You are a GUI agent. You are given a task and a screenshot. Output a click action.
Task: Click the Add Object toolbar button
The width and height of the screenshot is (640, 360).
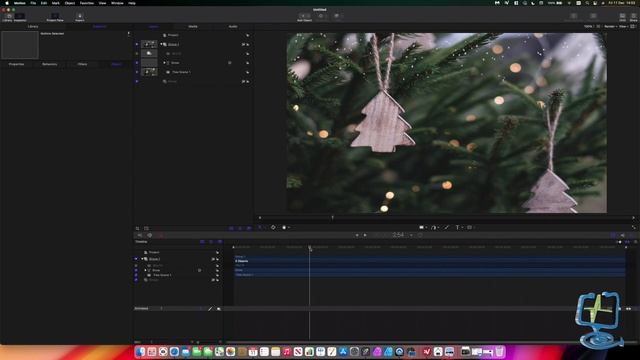304,17
